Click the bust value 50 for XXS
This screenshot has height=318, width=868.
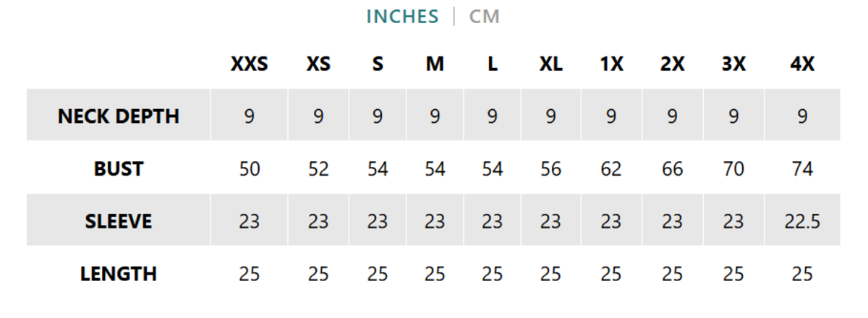click(x=249, y=169)
